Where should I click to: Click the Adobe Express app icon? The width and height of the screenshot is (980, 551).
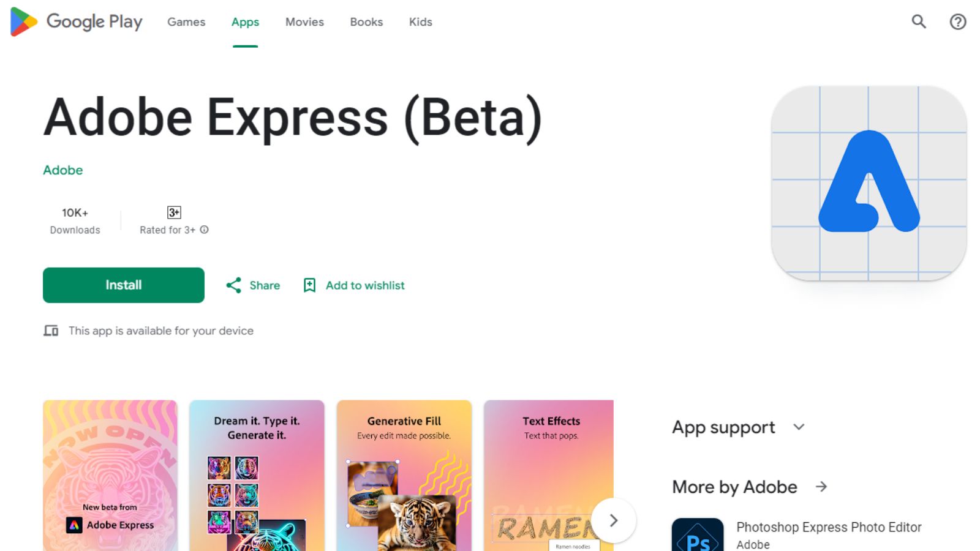tap(869, 183)
